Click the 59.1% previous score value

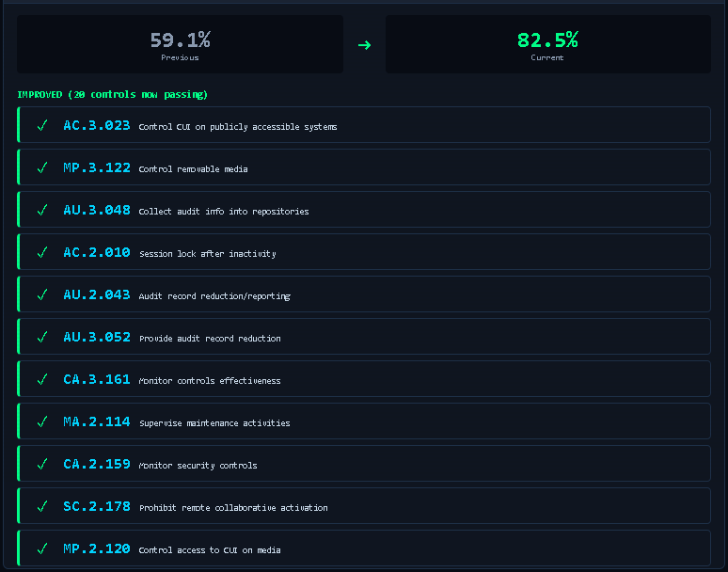click(x=181, y=40)
